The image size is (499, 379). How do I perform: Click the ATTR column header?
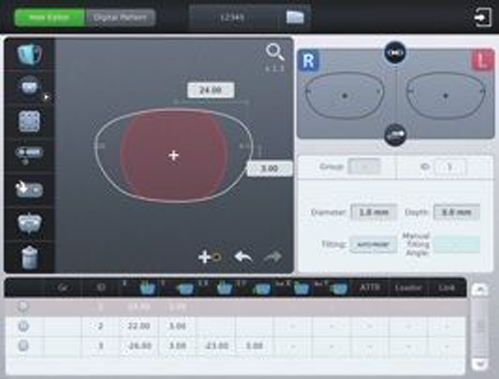click(370, 287)
